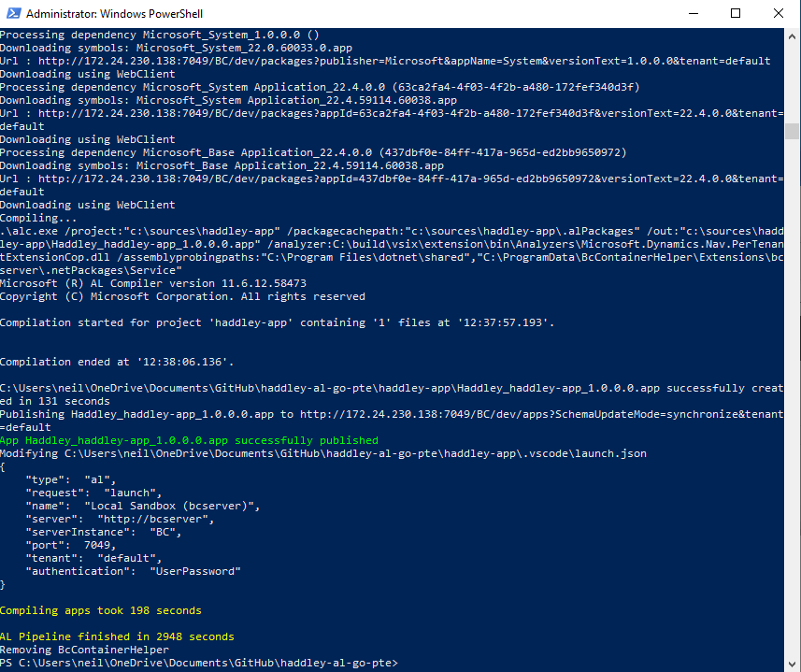
Task: Click the green 'successfully published' line
Action: [189, 440]
